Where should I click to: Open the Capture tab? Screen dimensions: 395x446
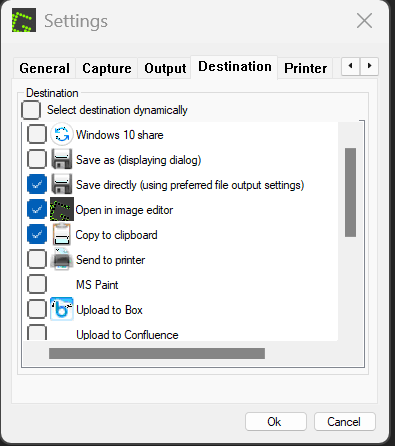point(107,68)
